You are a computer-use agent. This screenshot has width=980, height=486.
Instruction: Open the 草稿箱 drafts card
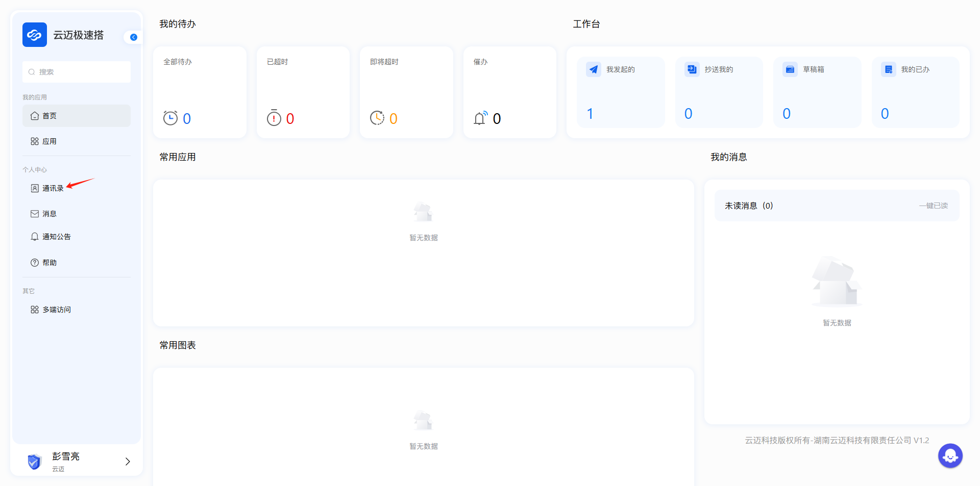pos(817,92)
